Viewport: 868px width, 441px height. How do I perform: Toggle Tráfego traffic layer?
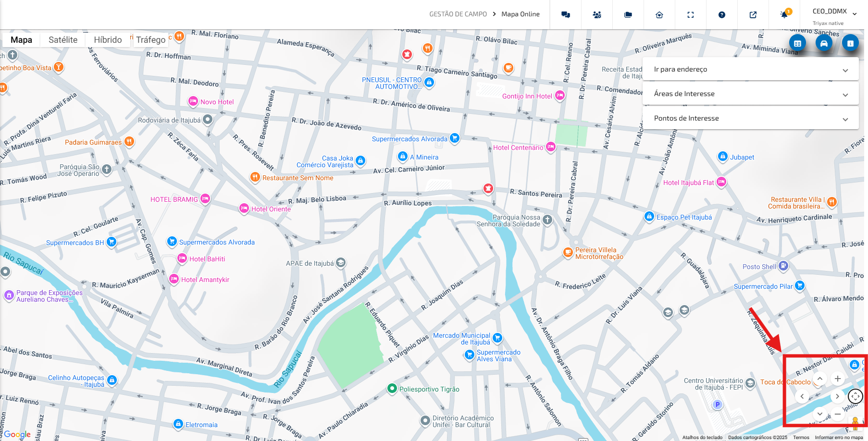(x=150, y=40)
